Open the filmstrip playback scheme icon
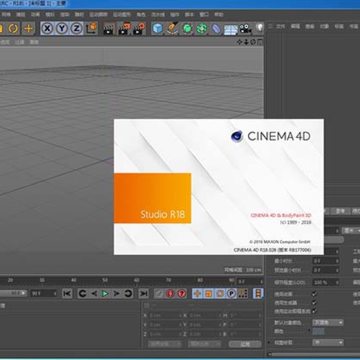 click(x=258, y=294)
